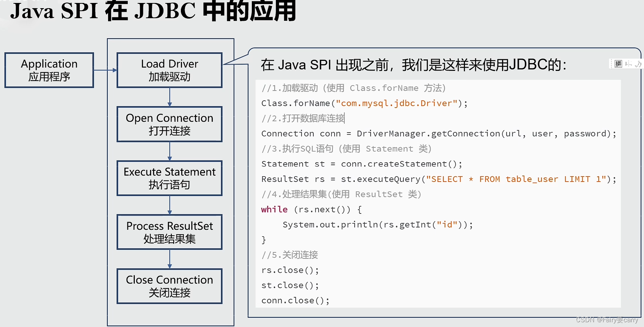Toggle the IME half-moon width icon

(638, 64)
